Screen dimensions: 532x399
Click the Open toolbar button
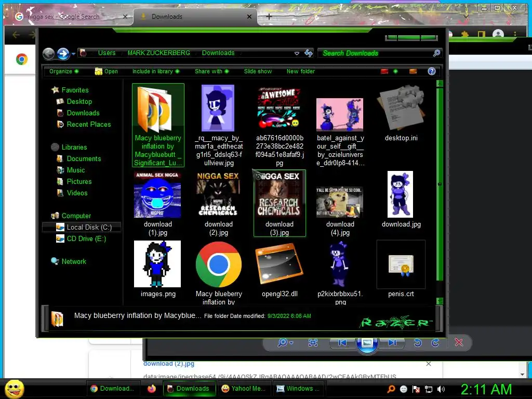point(106,71)
